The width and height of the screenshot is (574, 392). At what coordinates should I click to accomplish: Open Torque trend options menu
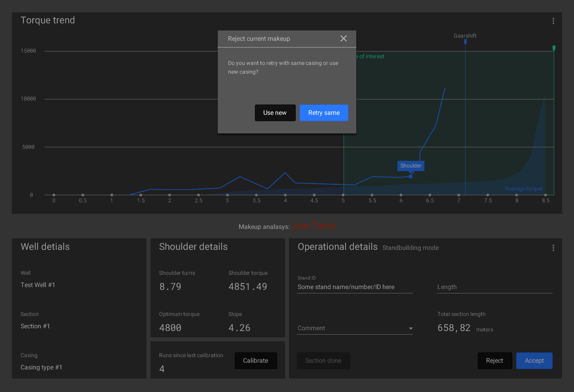553,21
